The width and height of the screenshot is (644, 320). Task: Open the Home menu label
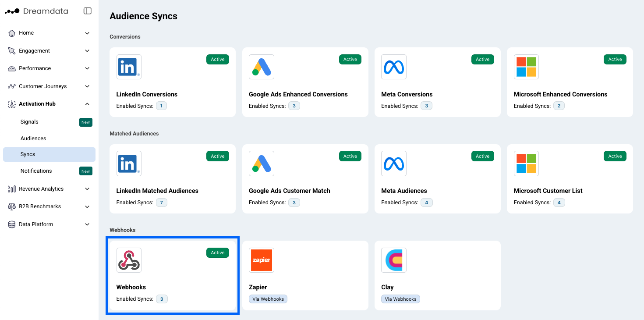pos(26,33)
